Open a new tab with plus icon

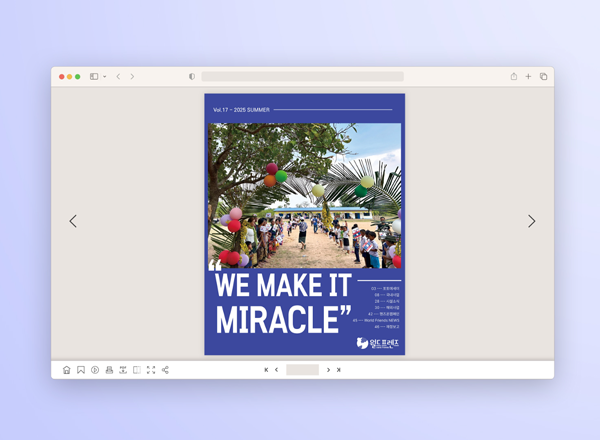[528, 77]
